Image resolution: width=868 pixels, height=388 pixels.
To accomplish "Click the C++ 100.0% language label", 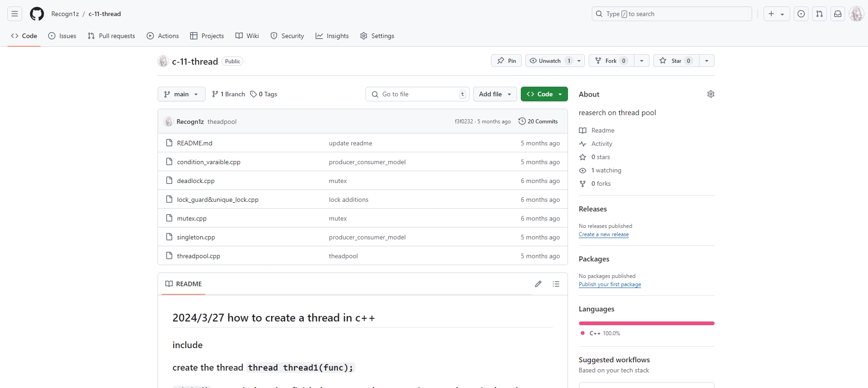I will tap(601, 333).
